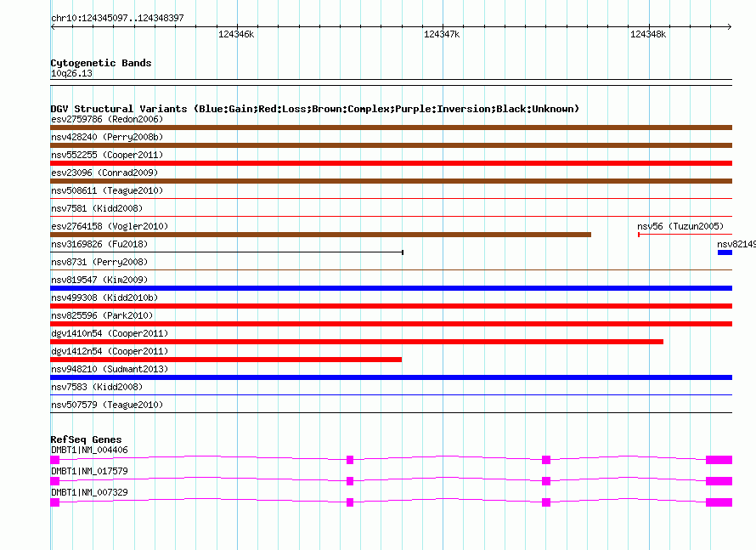
Task: Select the red bar under dgv1412n54
Action: [226, 360]
